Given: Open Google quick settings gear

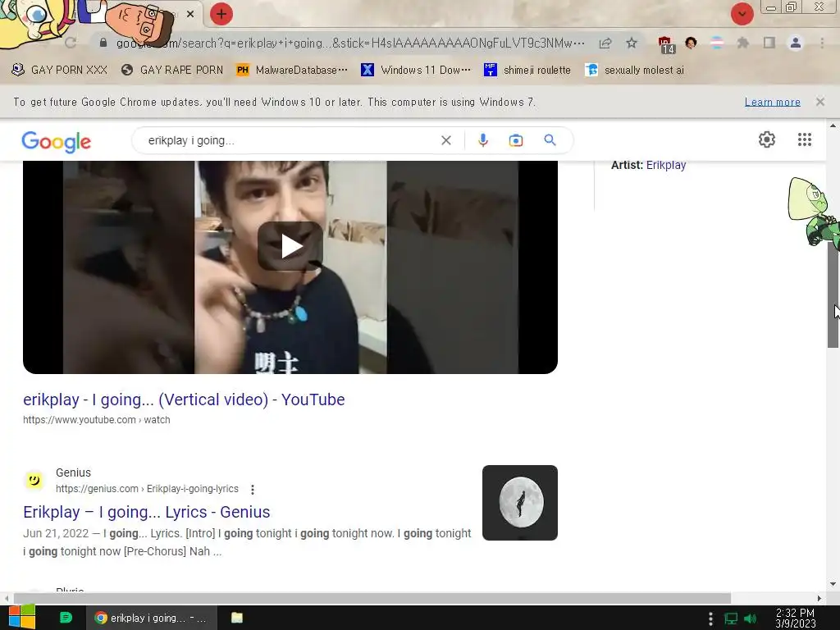Looking at the screenshot, I should pos(767,139).
